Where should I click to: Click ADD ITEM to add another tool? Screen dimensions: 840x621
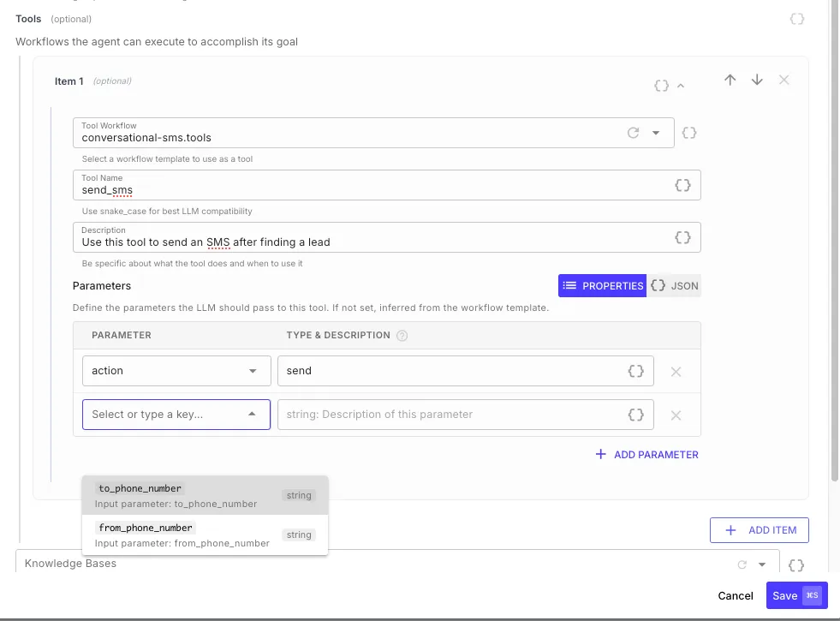[759, 529]
